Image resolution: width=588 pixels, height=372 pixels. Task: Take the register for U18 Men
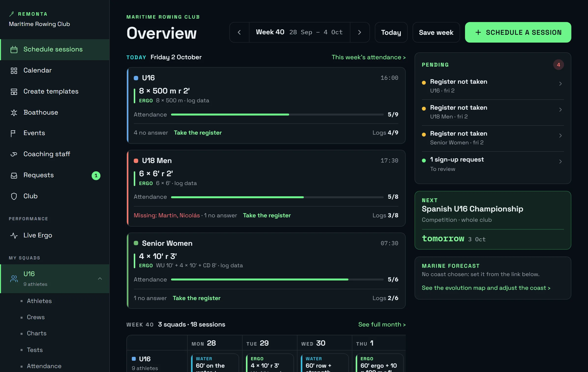(267, 215)
